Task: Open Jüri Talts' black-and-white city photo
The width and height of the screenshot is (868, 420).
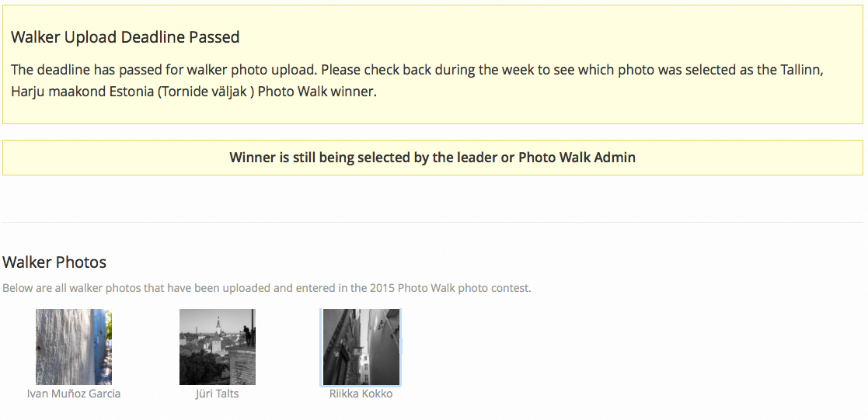Action: point(217,346)
